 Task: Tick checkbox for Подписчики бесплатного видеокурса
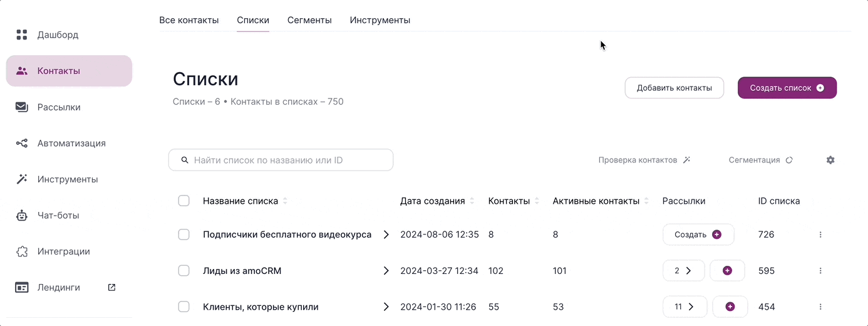[x=183, y=234]
